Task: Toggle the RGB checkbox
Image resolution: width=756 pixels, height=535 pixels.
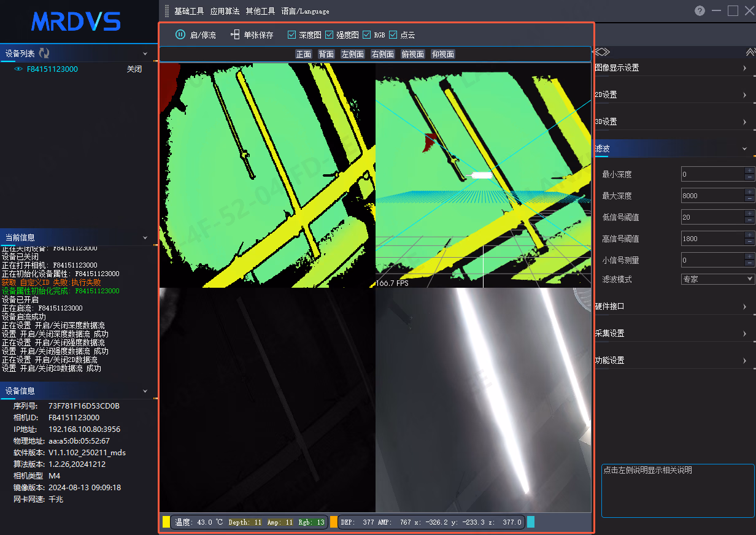Action: click(x=367, y=35)
